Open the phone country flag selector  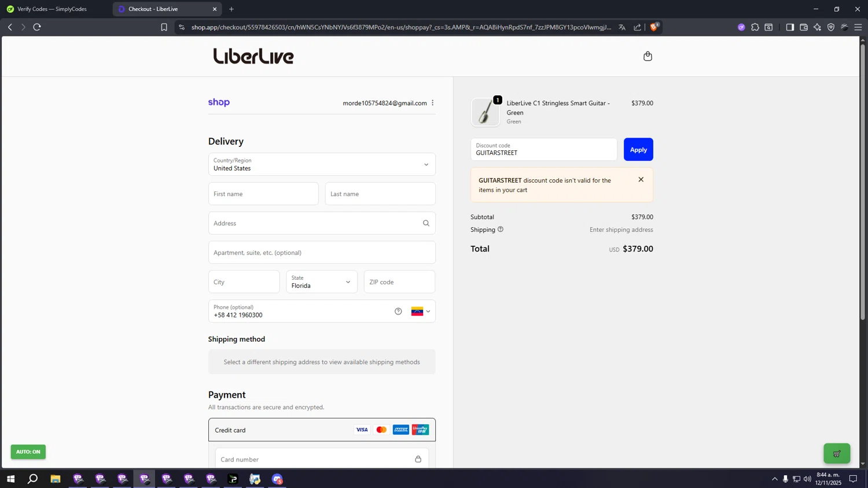pos(421,311)
